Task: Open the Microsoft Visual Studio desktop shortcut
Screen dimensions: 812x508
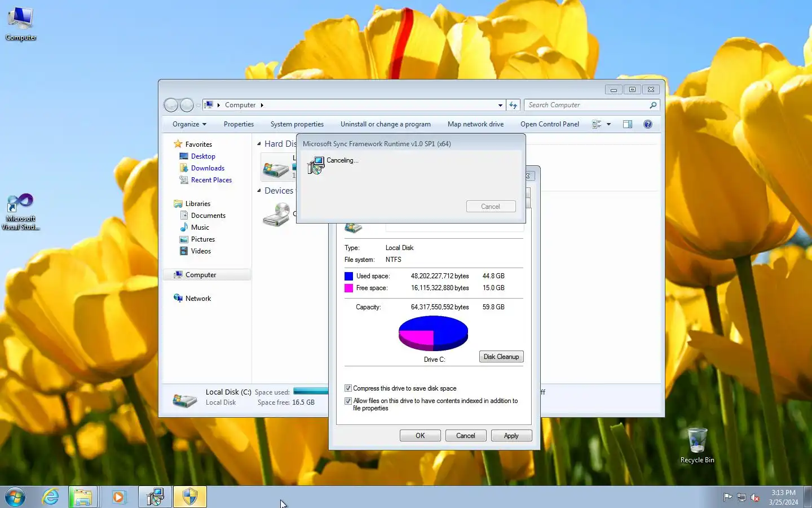Action: [20, 212]
